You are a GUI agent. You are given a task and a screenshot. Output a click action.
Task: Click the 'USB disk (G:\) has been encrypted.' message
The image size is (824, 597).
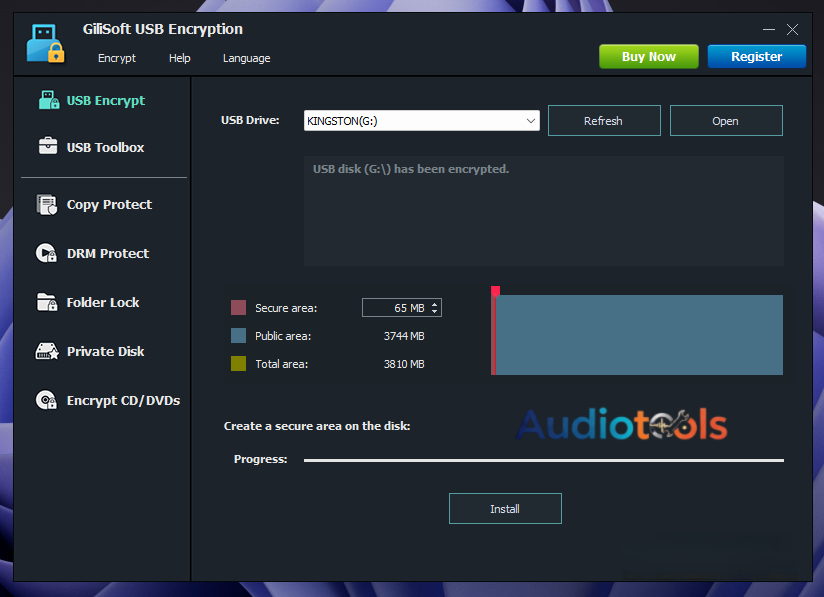(x=411, y=169)
